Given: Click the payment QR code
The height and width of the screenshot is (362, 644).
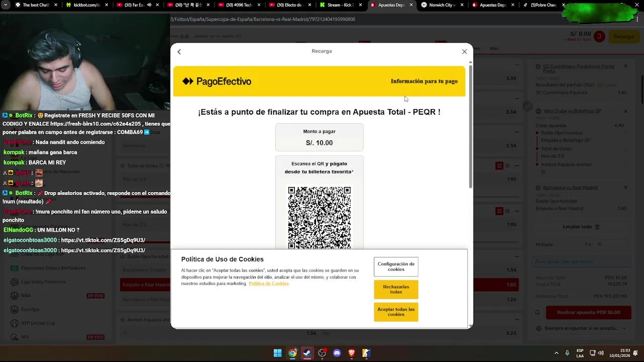Looking at the screenshot, I should (319, 218).
